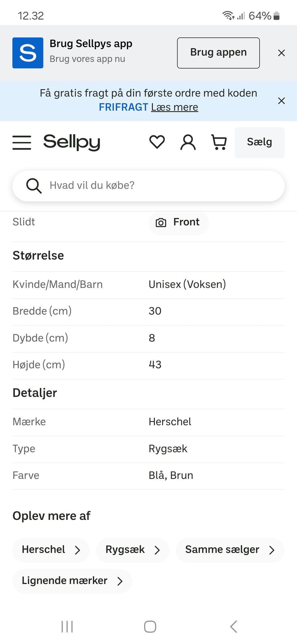Open the shopping cart
This screenshot has height=644, width=297.
pyautogui.click(x=219, y=142)
